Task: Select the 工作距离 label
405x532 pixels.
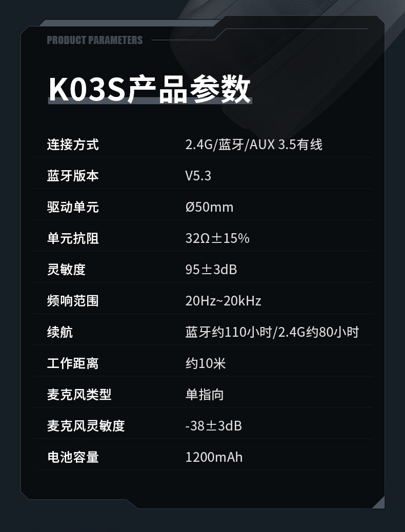Action: point(73,363)
